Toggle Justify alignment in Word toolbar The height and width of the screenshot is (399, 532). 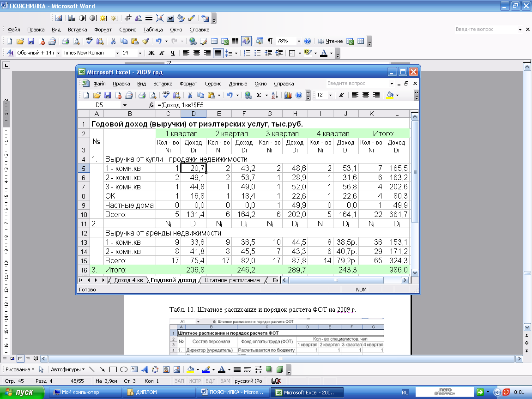[x=218, y=53]
